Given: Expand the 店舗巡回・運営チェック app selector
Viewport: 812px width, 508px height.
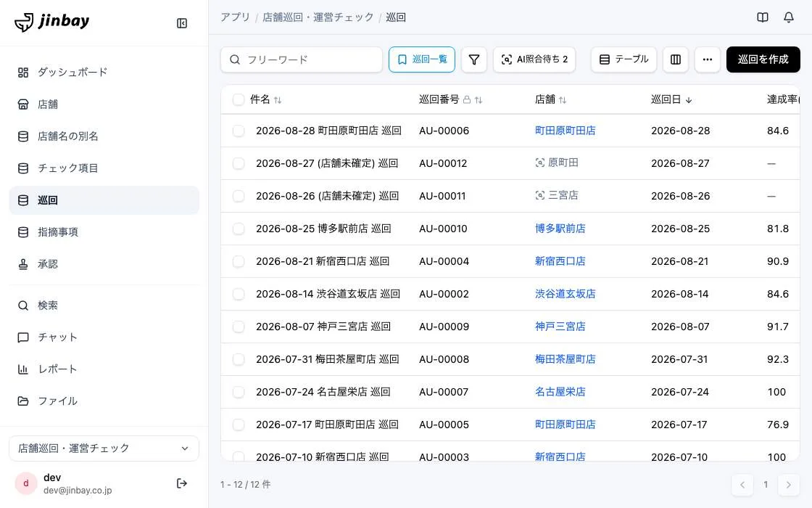Looking at the screenshot, I should click(104, 448).
